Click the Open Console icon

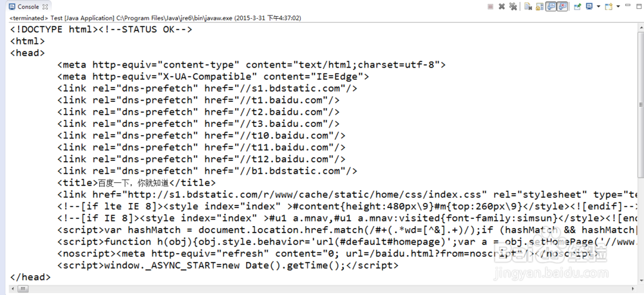609,6
